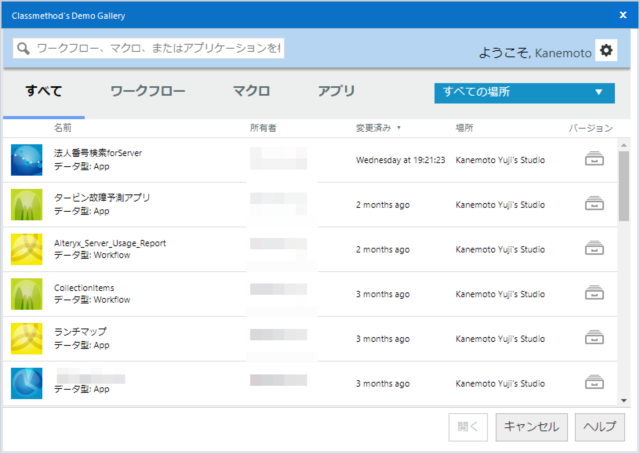Switch to the すべて tab
This screenshot has width=640, height=454.
44,91
